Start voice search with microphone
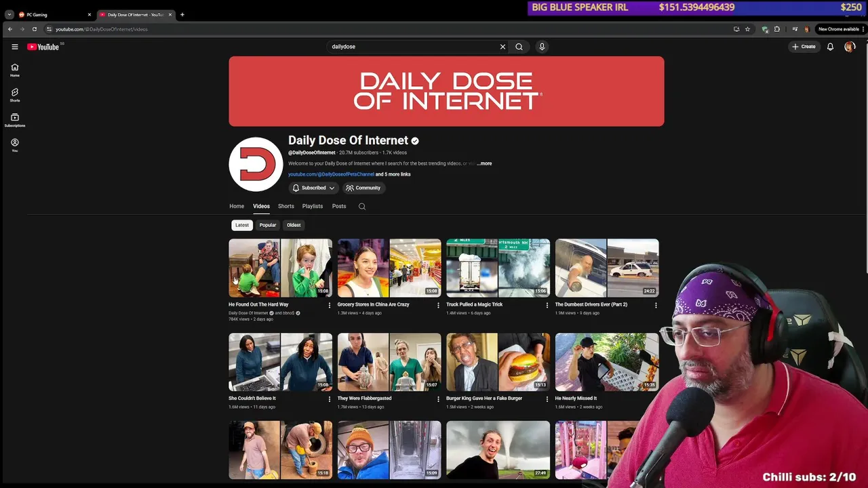 [542, 47]
